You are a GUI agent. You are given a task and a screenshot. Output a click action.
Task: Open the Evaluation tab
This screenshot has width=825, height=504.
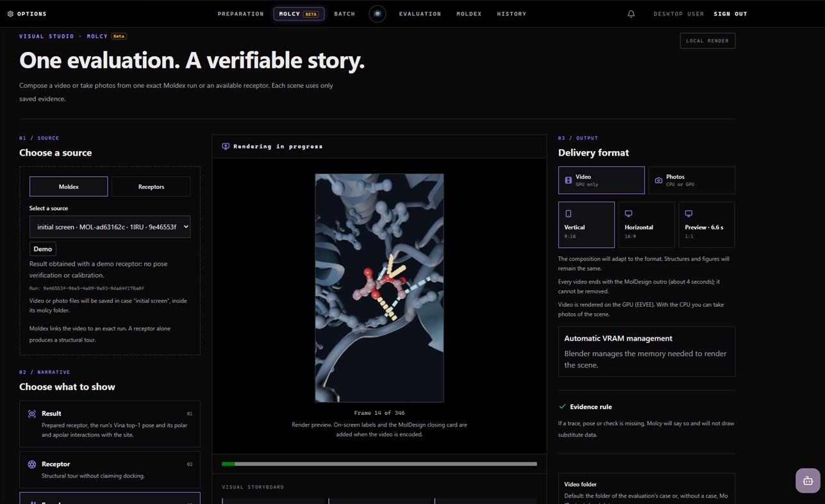click(x=420, y=13)
